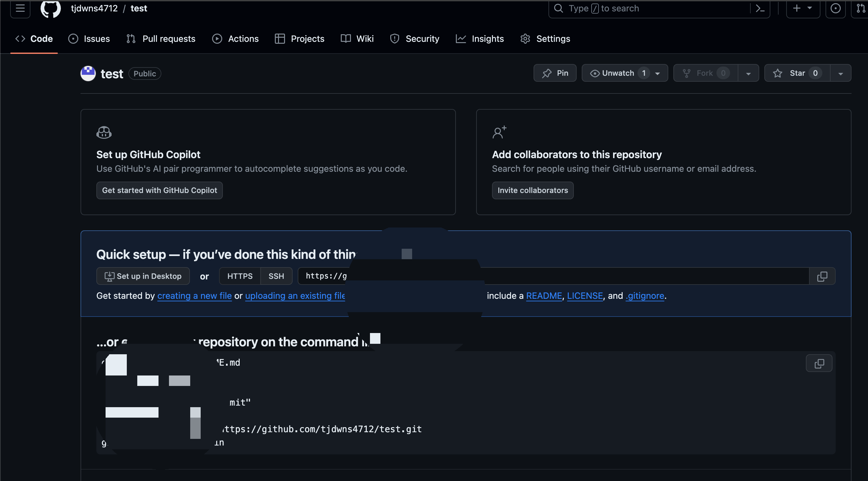Star the test repository
This screenshot has width=868, height=481.
pyautogui.click(x=797, y=73)
